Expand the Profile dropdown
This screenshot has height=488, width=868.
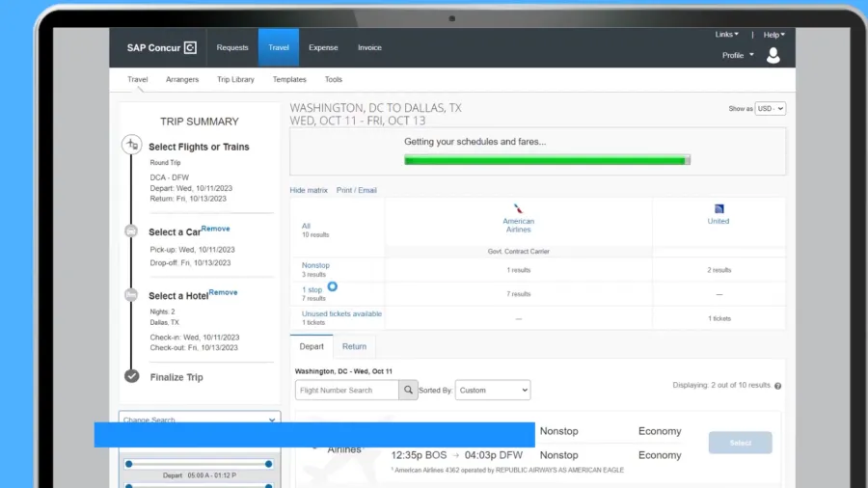tap(738, 55)
